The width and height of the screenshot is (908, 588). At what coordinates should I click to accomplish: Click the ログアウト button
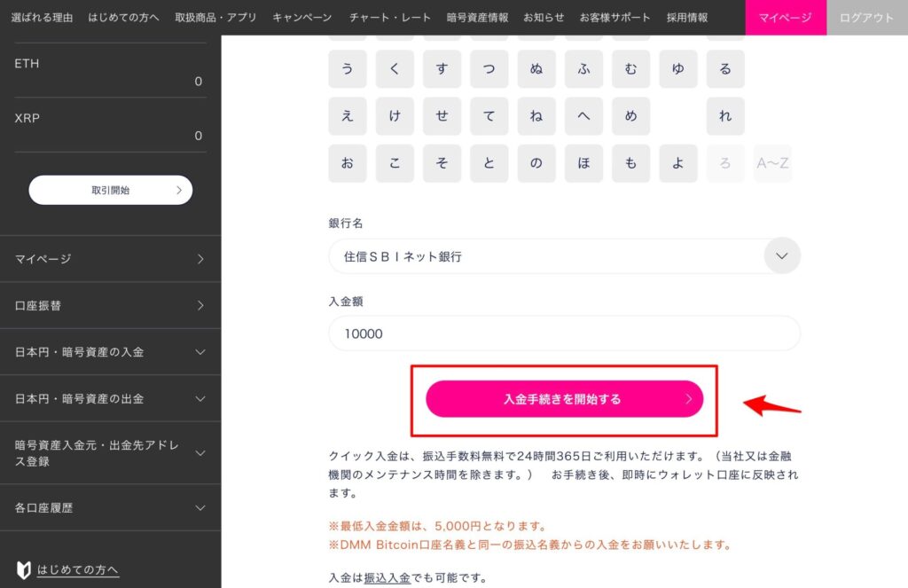click(867, 18)
